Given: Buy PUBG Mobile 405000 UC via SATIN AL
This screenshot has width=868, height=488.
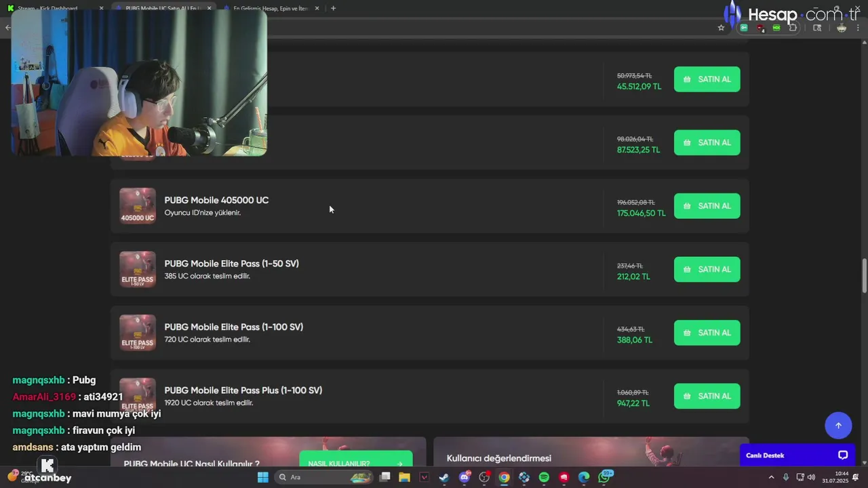Looking at the screenshot, I should 707,206.
